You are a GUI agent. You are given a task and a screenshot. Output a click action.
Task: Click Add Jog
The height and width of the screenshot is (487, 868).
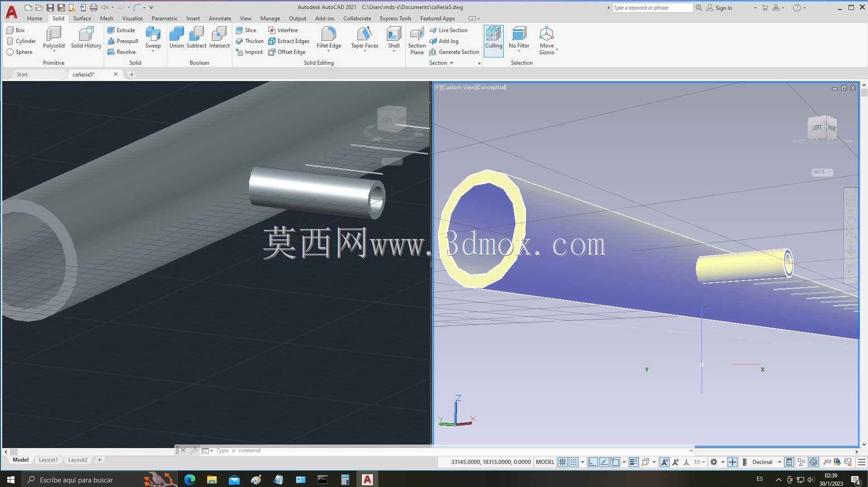tap(444, 41)
